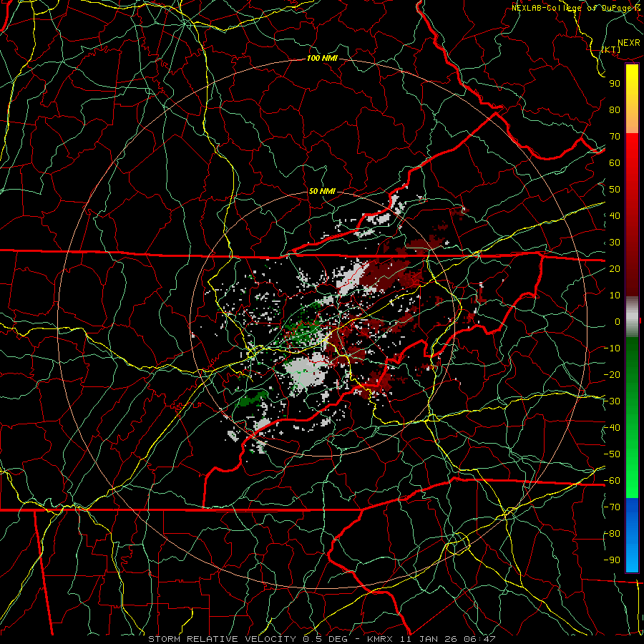This screenshot has width=644, height=644.
Task: Click the 100 NMI range ring label
Action: 322,59
